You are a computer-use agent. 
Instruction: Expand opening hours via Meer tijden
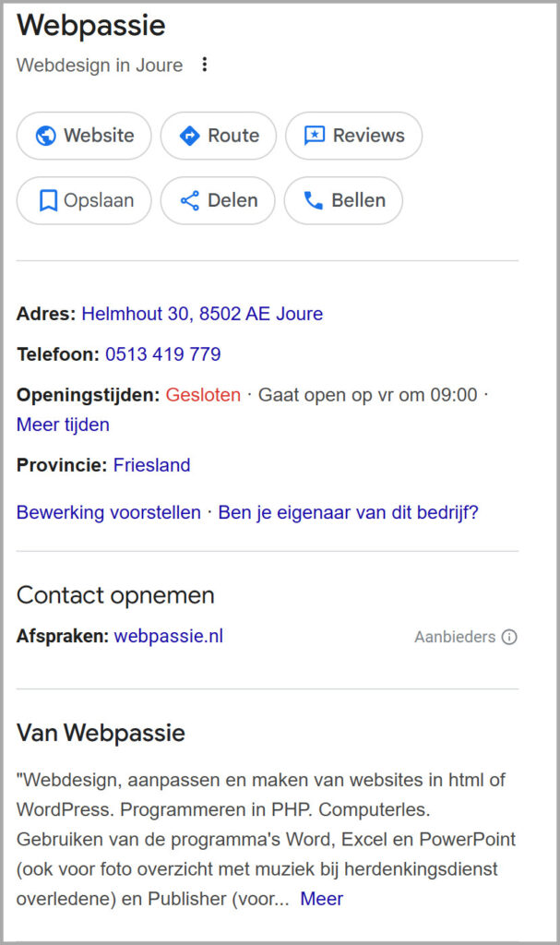click(x=63, y=425)
